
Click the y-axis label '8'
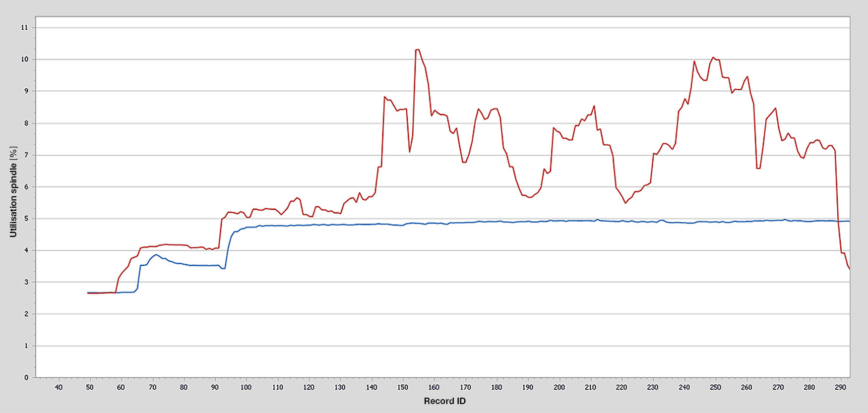(26, 123)
